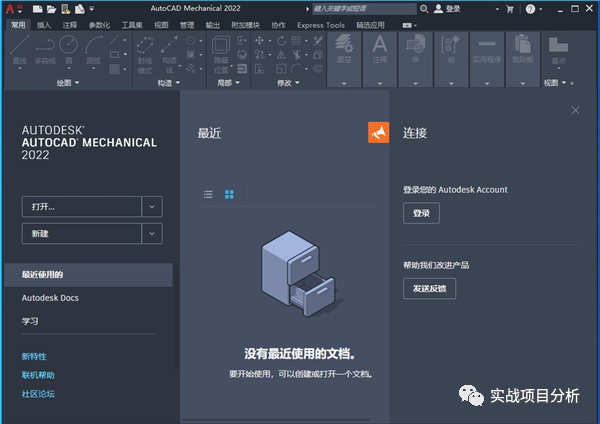Open the 社区论坛 (Community forum) link
The height and width of the screenshot is (424, 600).
point(38,394)
